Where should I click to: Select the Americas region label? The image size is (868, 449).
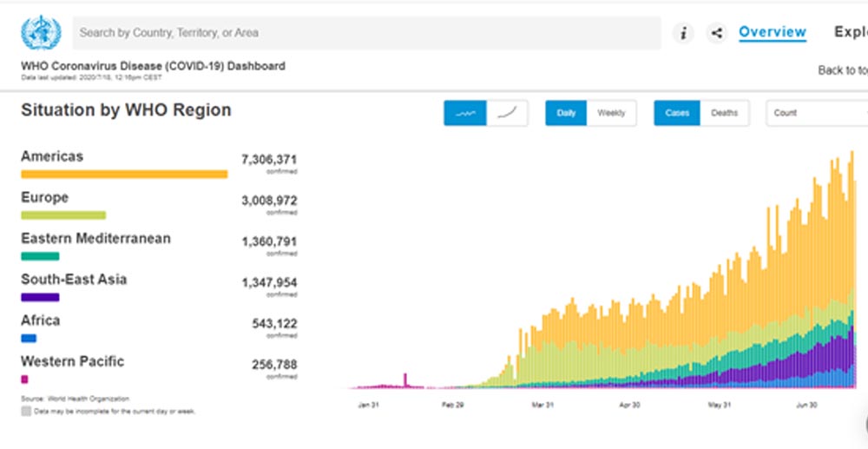pyautogui.click(x=52, y=156)
